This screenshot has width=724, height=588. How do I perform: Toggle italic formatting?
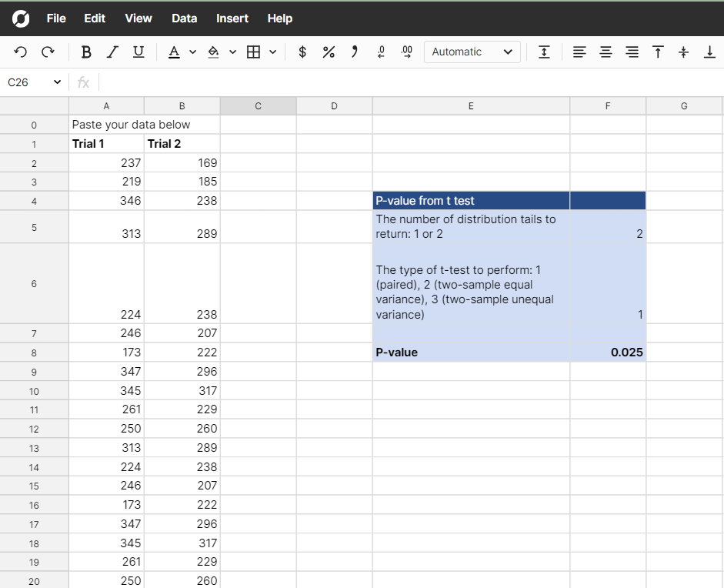(x=112, y=52)
